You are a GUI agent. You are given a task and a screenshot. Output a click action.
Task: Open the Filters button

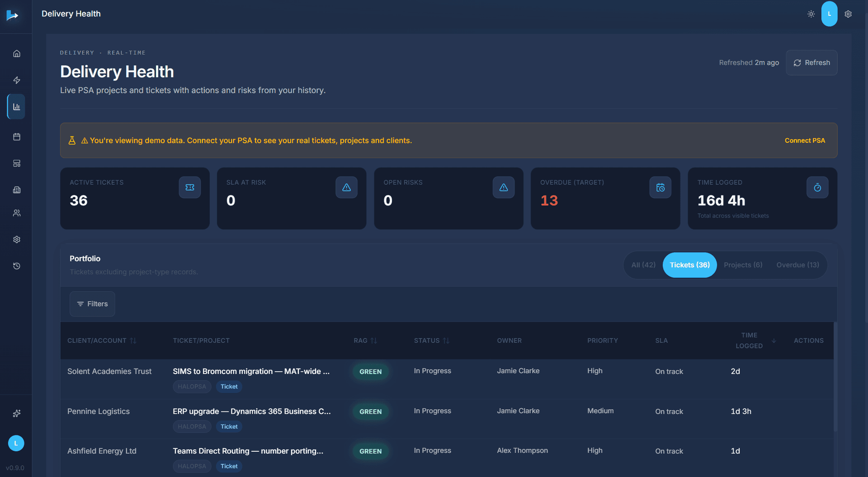tap(92, 304)
